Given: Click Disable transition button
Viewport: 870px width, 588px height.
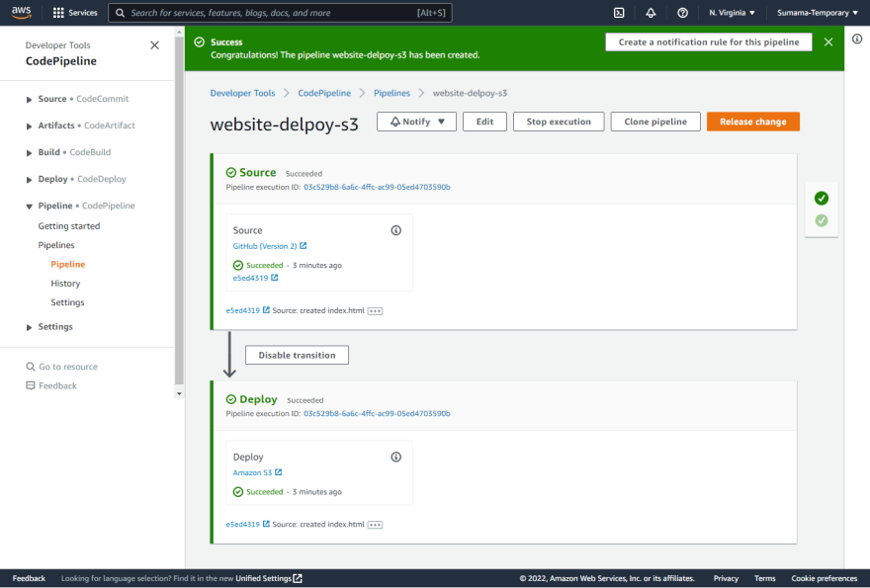Looking at the screenshot, I should click(x=297, y=355).
